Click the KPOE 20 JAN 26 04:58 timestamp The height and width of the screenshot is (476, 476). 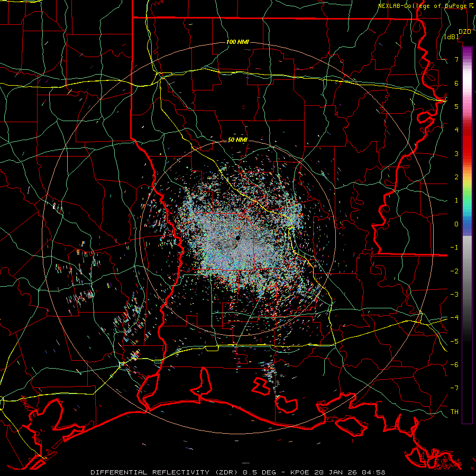click(338, 472)
